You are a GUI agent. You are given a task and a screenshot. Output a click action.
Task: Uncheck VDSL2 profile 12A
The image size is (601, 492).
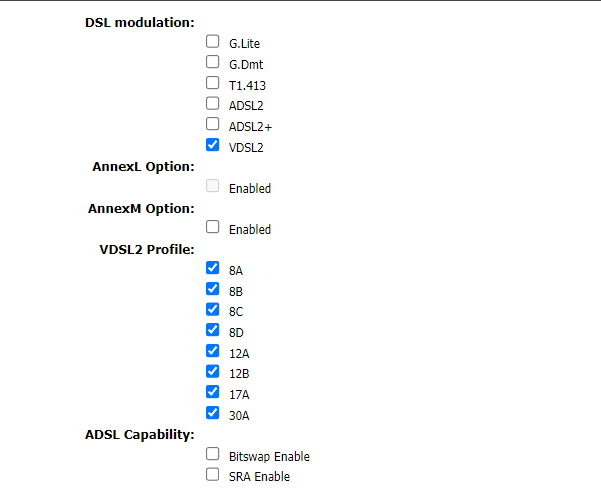click(212, 351)
